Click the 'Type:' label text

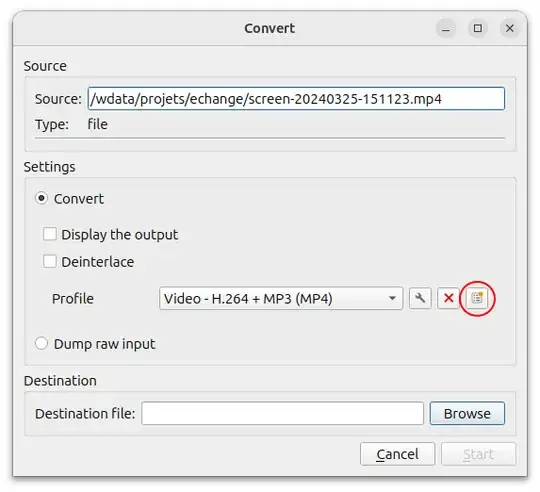(52, 124)
